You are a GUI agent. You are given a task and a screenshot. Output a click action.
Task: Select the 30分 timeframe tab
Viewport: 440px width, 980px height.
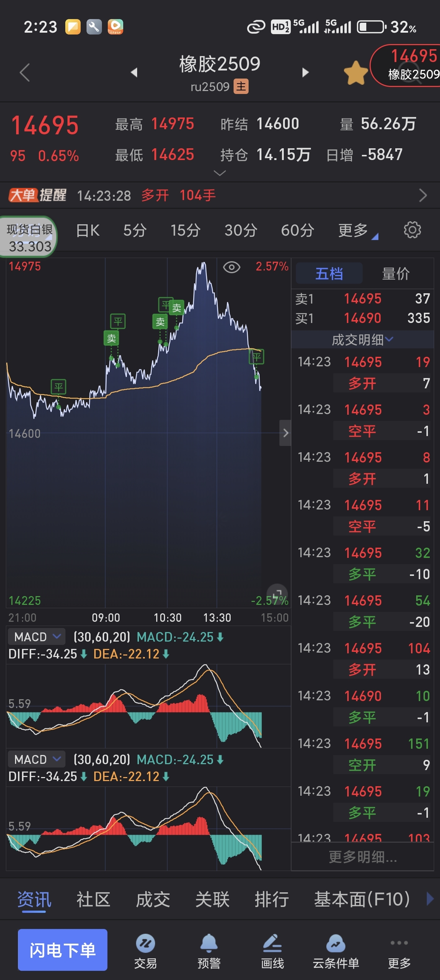coord(241,230)
